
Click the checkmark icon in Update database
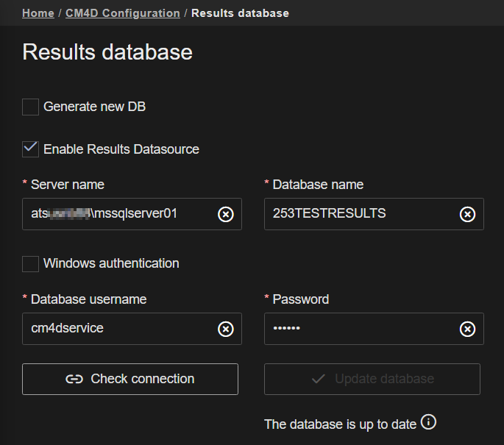tap(319, 380)
